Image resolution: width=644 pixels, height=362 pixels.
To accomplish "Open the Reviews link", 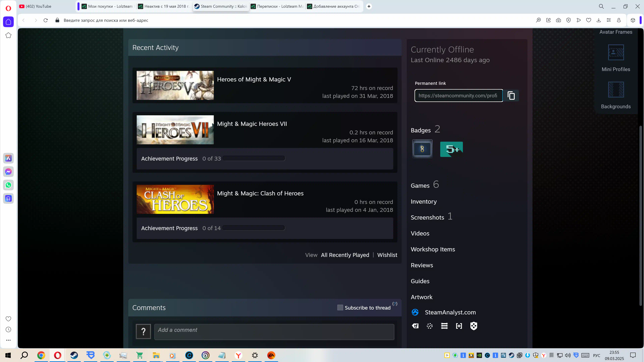I will (x=422, y=265).
